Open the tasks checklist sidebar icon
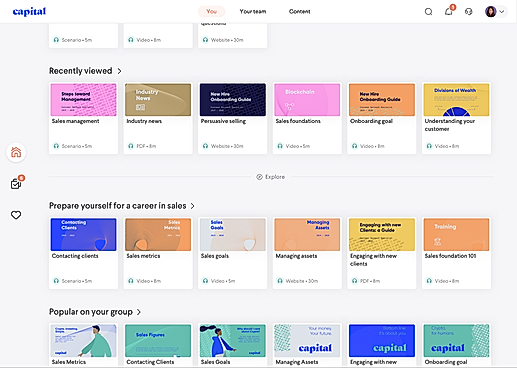Screen dimensions: 517x368 click(16, 184)
